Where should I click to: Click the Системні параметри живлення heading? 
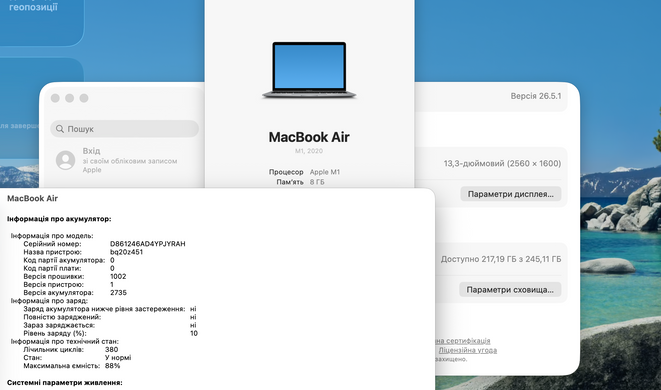tap(64, 382)
